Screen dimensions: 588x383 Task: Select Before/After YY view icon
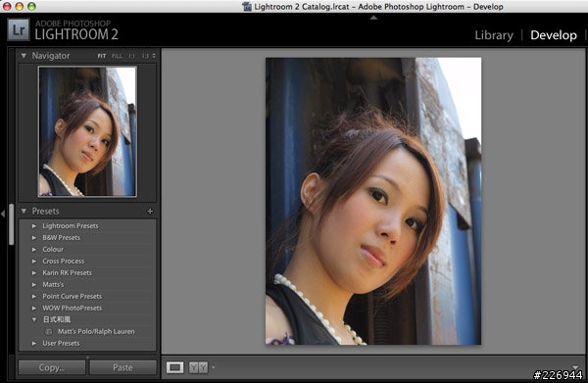pos(198,367)
